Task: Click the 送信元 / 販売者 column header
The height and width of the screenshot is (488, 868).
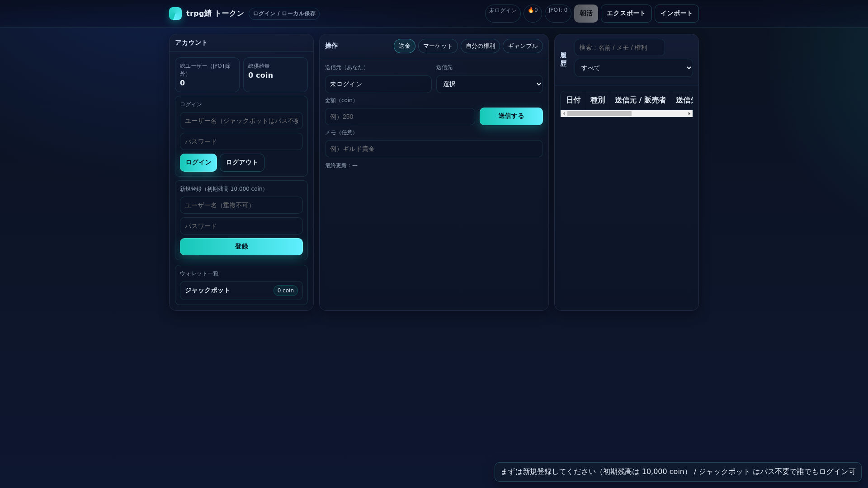Action: point(640,100)
